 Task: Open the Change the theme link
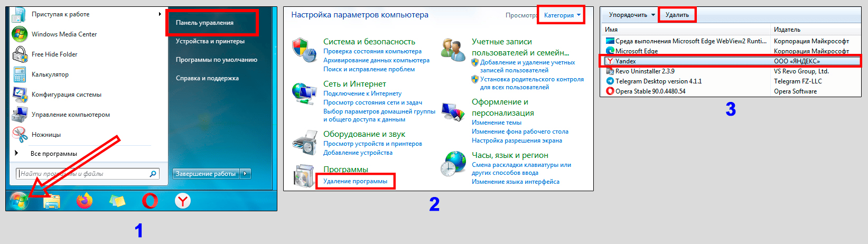coord(497,123)
